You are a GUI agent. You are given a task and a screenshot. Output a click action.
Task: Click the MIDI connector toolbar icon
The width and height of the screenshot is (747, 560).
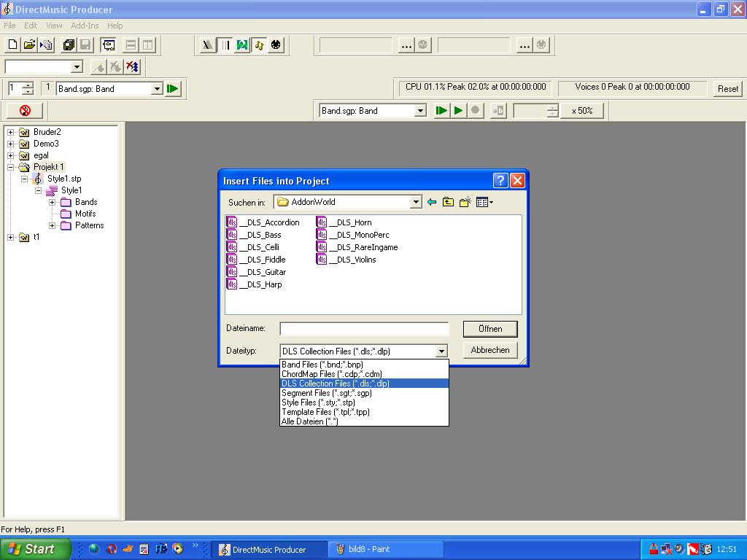(x=276, y=45)
